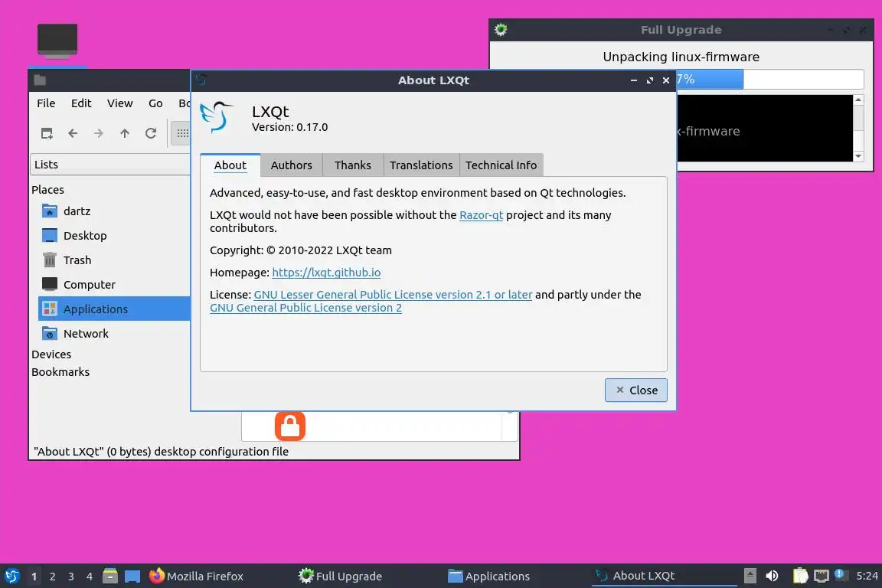Open the GNU Lesser General Public License link

click(393, 294)
